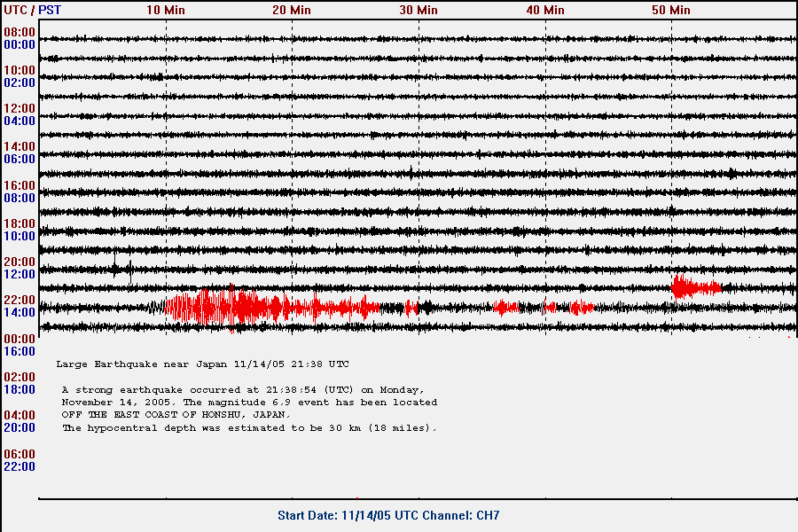798x532 pixels.
Task: Click the blue PST label in header
Action: pos(50,10)
